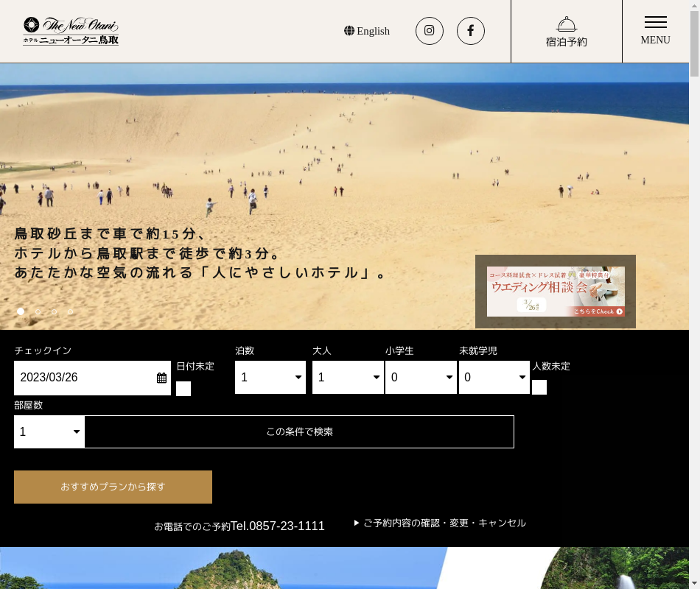Image resolution: width=700 pixels, height=589 pixels.
Task: Tick the 人数未定 checkbox
Action: pyautogui.click(x=539, y=387)
